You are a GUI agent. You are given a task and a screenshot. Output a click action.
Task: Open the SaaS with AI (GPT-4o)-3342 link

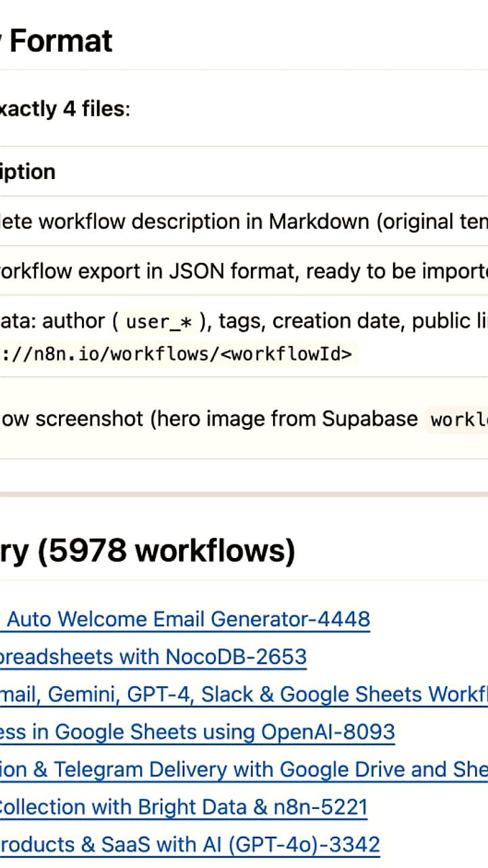[190, 845]
